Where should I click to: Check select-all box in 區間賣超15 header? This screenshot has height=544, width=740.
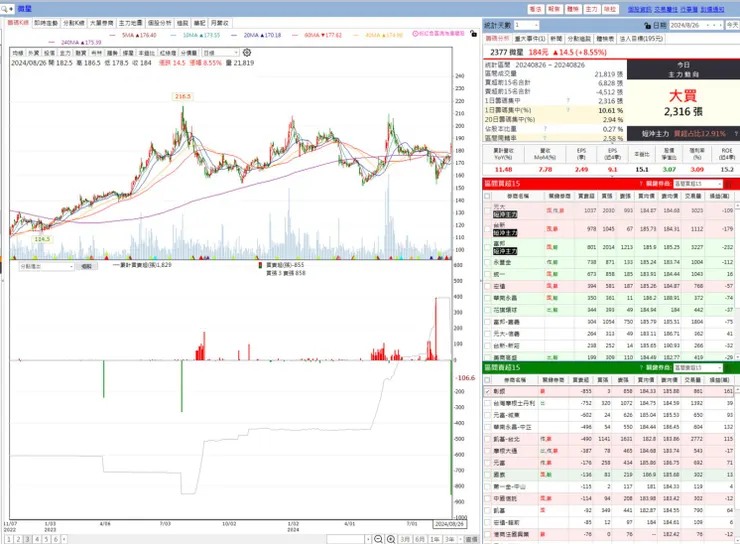(x=488, y=380)
